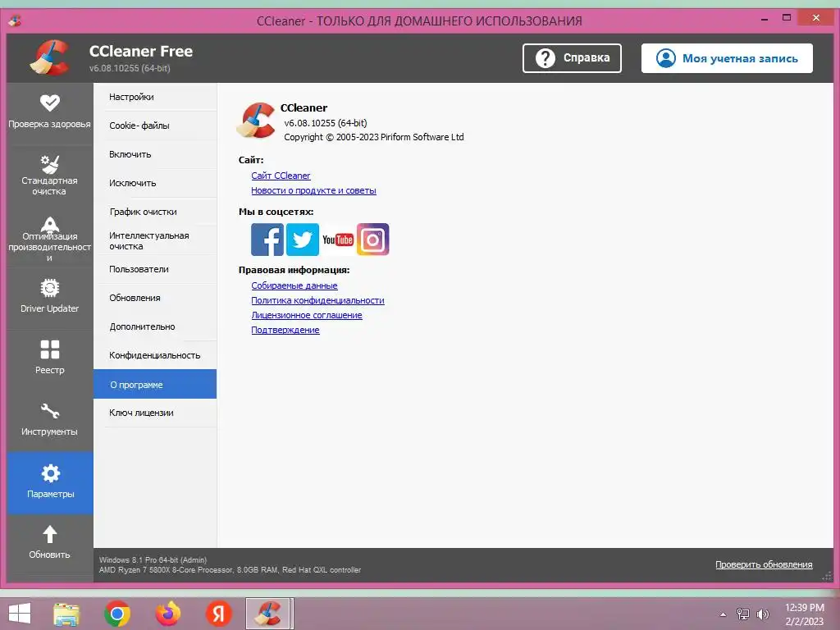Open the Включить section
The width and height of the screenshot is (840, 630).
[x=155, y=154]
